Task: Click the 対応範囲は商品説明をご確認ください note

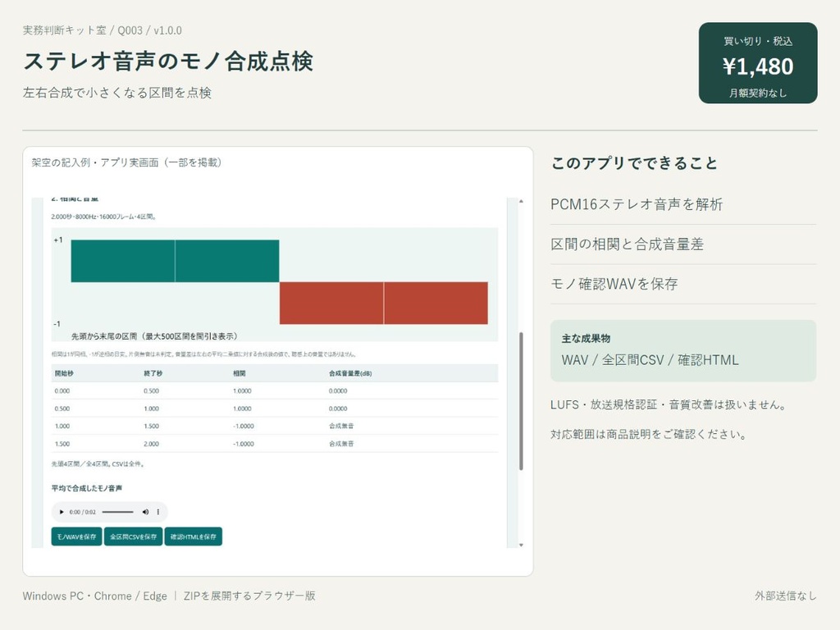Action: (650, 434)
